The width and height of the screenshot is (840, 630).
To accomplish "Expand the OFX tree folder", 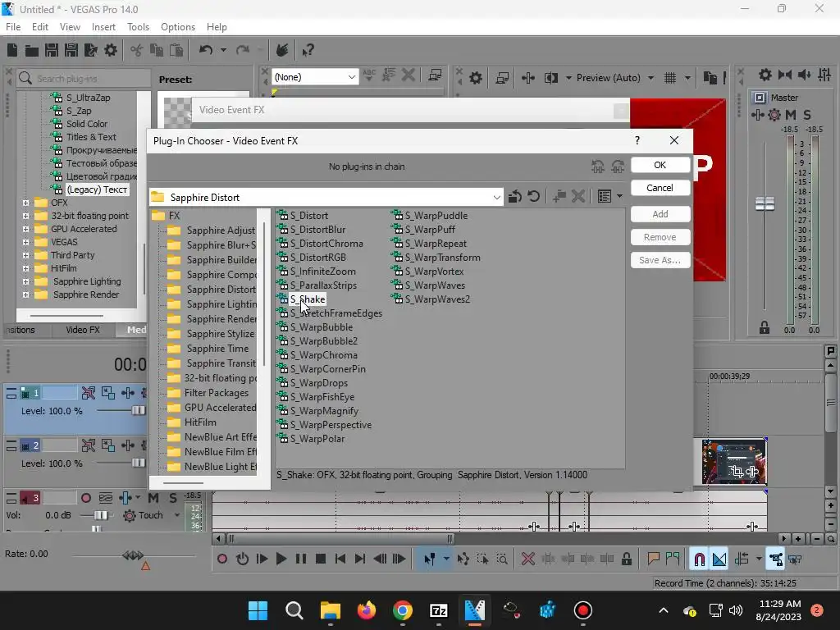I will (25, 203).
